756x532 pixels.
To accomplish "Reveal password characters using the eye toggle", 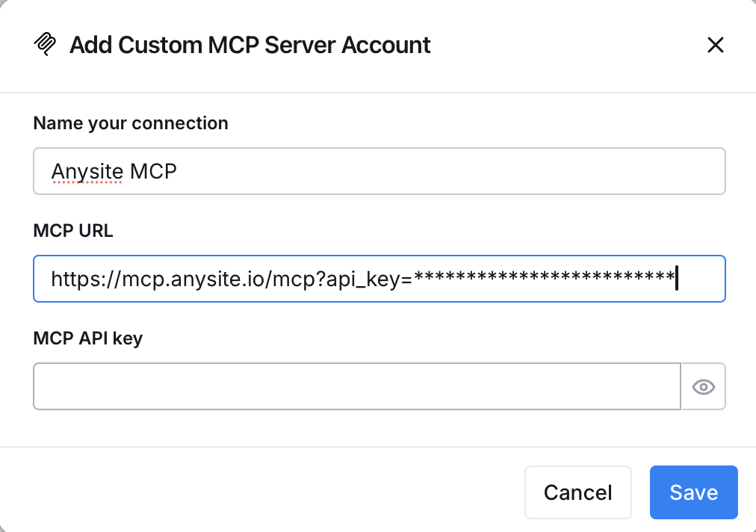I will [x=703, y=386].
